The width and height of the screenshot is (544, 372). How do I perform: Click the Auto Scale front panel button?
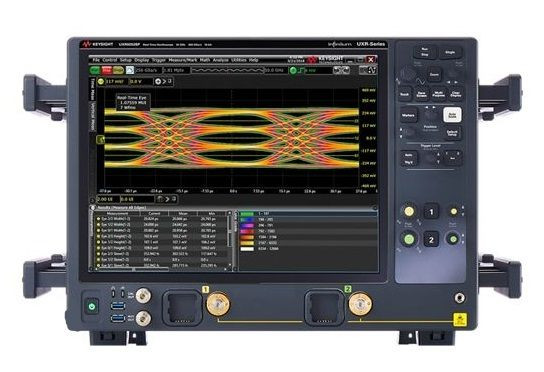[452, 115]
